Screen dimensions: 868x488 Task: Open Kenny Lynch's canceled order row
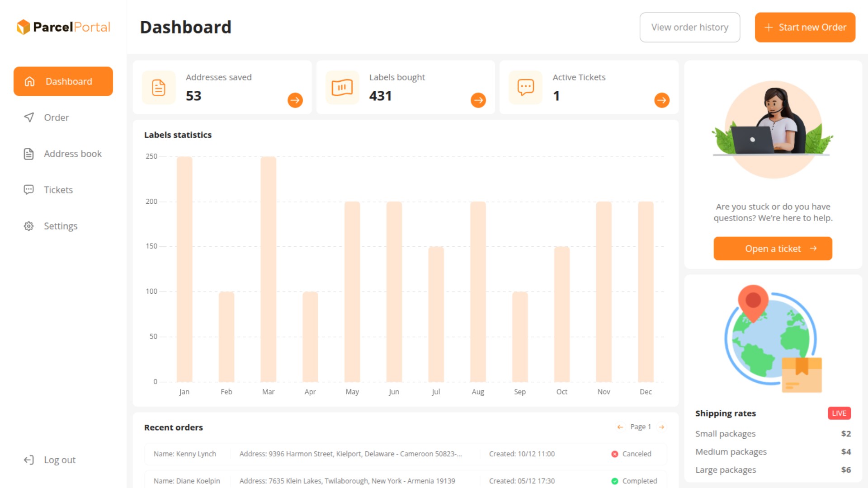coord(405,454)
